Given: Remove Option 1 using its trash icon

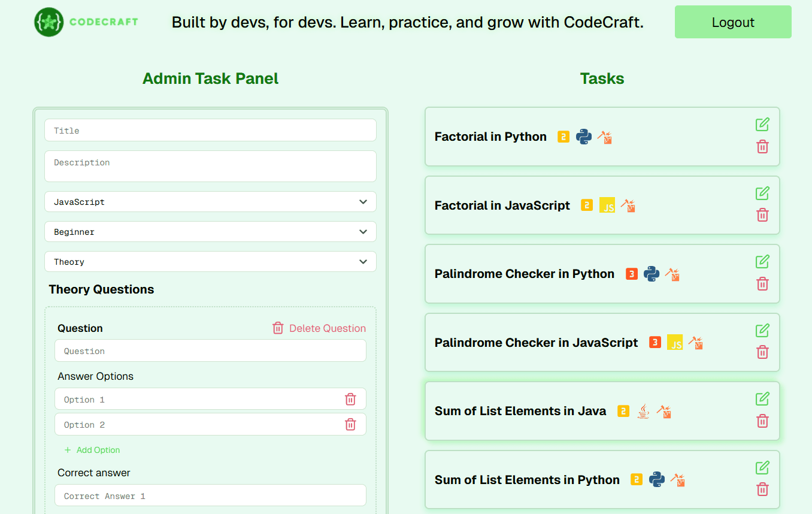Looking at the screenshot, I should 350,400.
